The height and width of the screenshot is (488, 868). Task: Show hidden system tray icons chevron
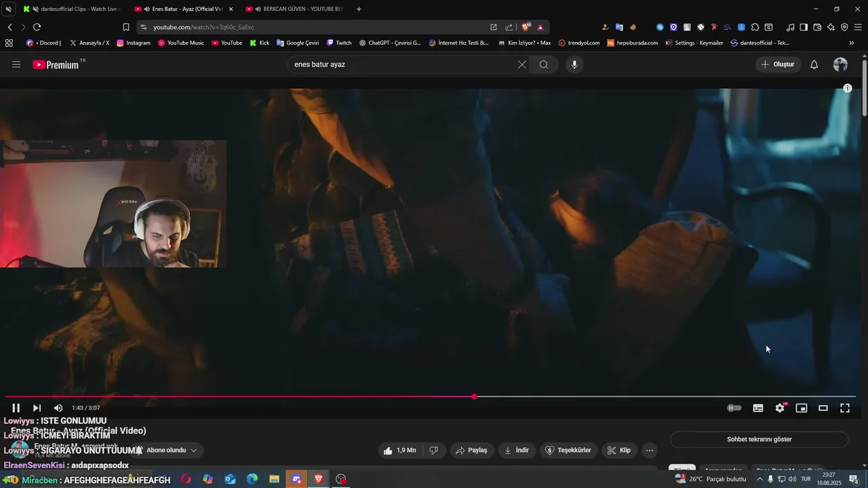[x=759, y=479]
